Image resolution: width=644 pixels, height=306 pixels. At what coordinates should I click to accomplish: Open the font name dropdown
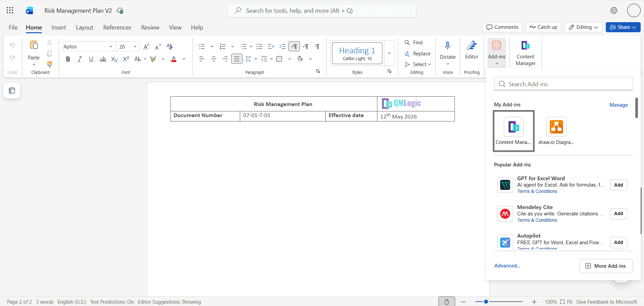[111, 47]
